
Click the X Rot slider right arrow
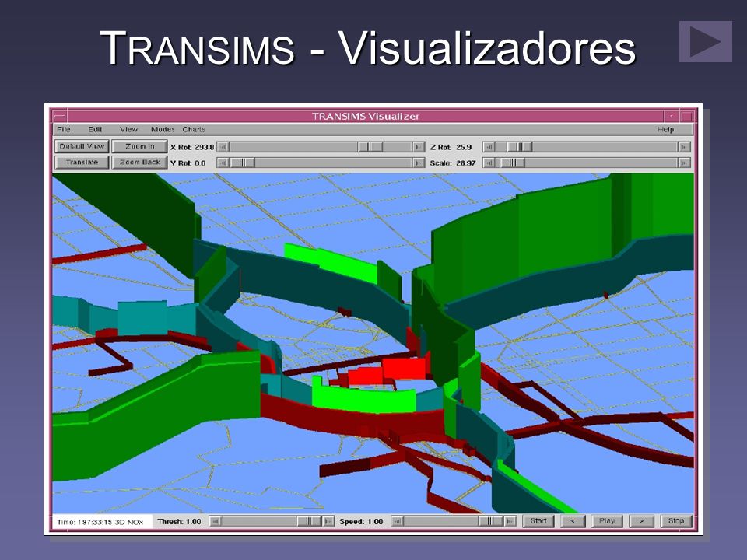tap(419, 147)
